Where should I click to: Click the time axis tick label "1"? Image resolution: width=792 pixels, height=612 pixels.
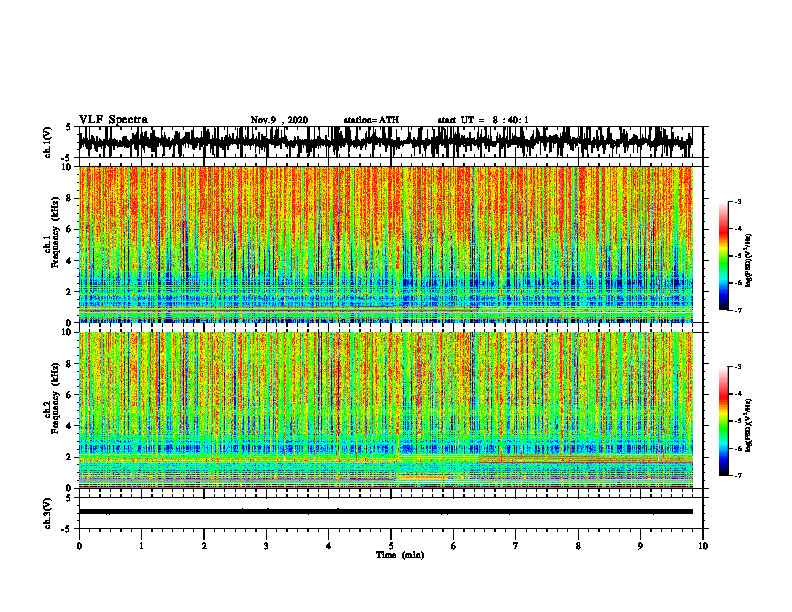pos(141,546)
